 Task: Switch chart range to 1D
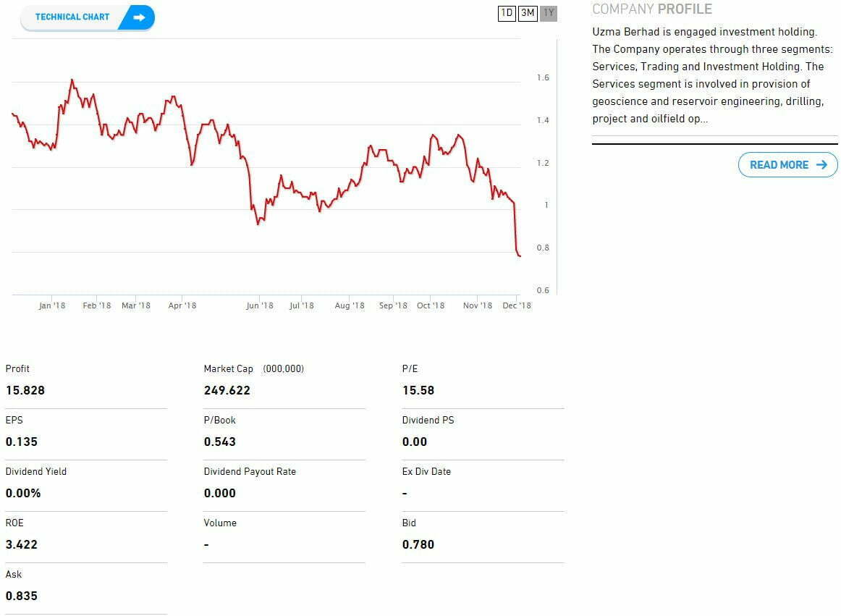coord(507,13)
